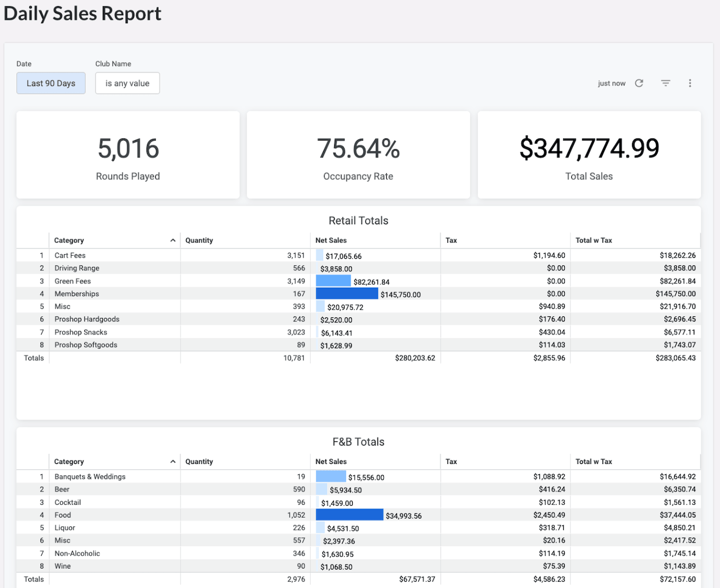Open the Last 90 Days date filter
Screen dimensions: 720x588
coord(51,83)
